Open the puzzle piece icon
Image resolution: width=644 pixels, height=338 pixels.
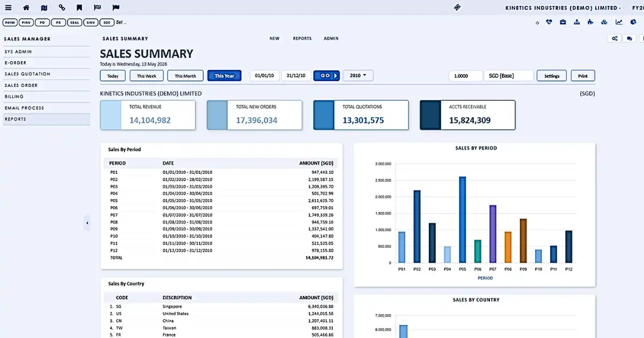(x=590, y=23)
